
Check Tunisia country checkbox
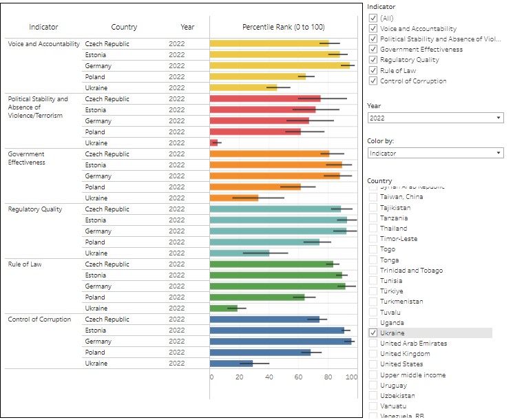click(x=373, y=281)
